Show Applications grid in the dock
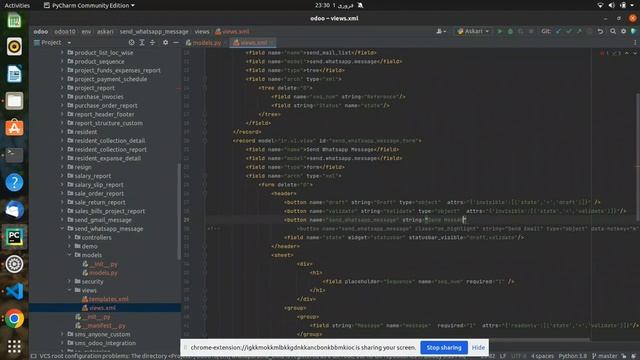Viewport: 640px width, 360px height. [14, 346]
